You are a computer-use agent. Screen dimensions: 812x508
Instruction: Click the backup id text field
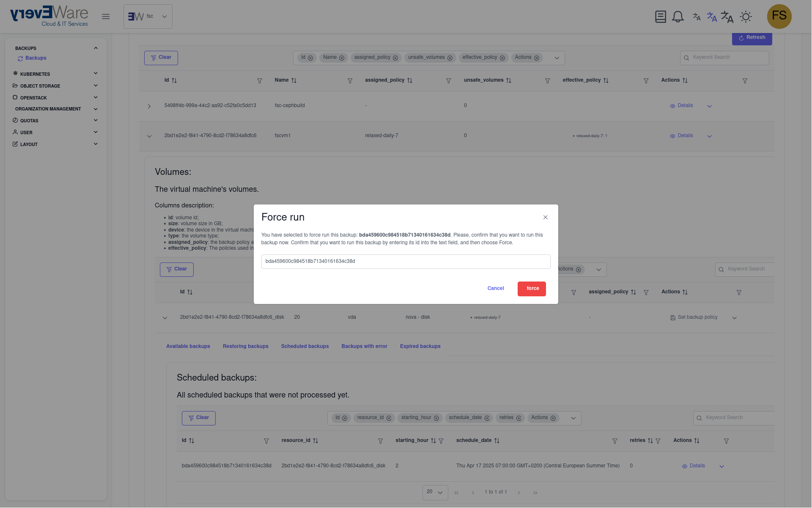pos(406,262)
